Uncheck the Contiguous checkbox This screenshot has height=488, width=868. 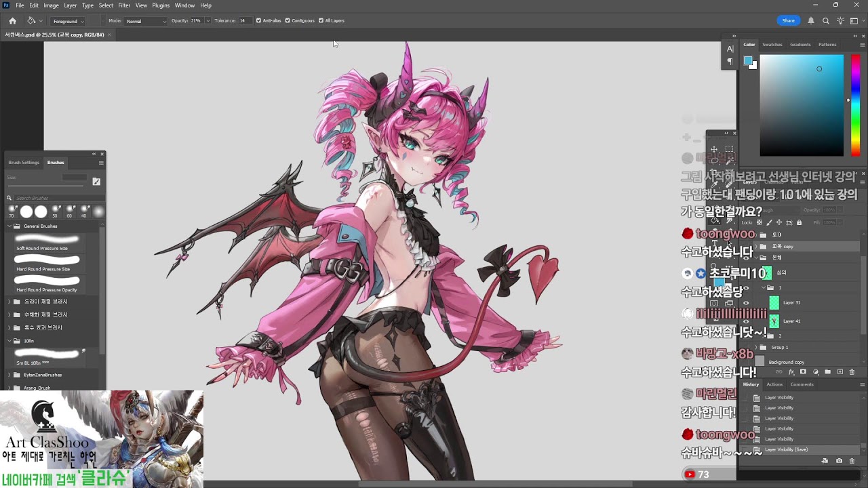[288, 21]
